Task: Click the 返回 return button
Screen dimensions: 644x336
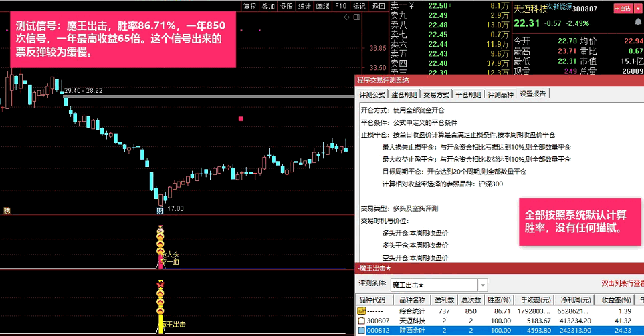Action: pyautogui.click(x=379, y=6)
